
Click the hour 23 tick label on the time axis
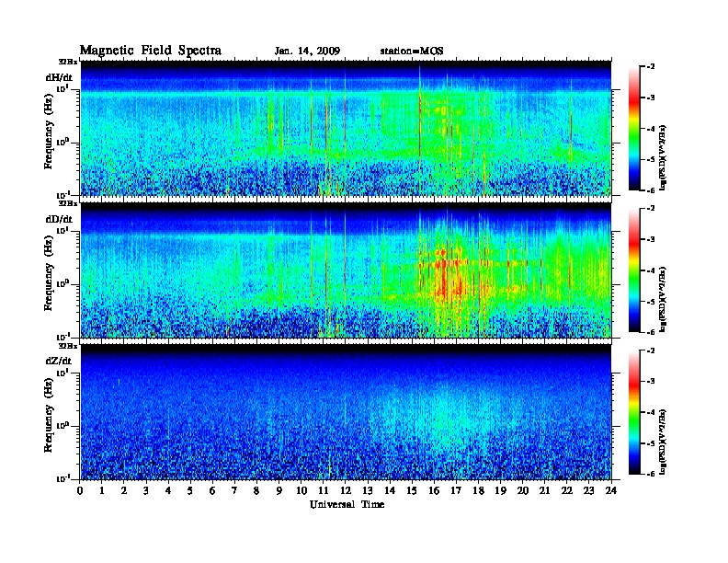[588, 491]
